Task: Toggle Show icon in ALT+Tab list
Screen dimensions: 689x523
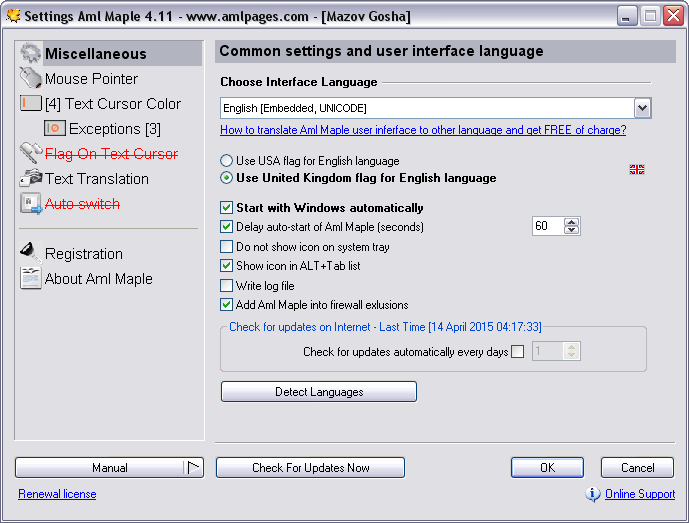Action: tap(226, 265)
